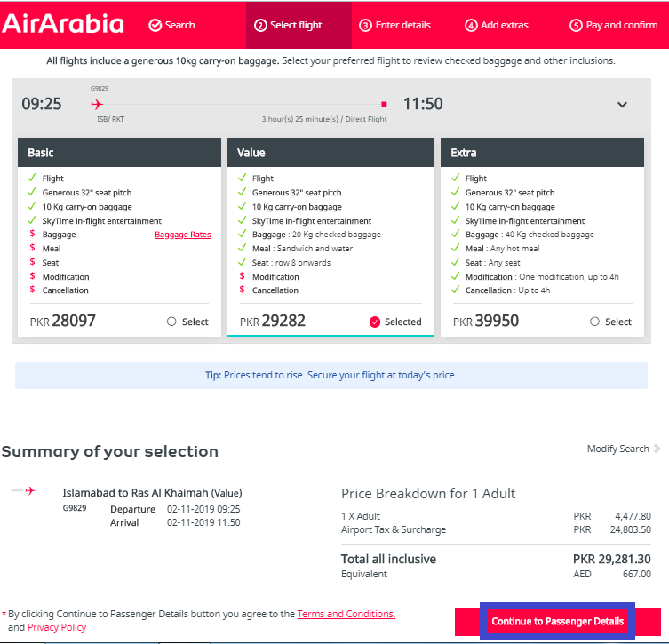This screenshot has width=669, height=644.
Task: Click Continue to Passenger Details button
Action: [557, 622]
